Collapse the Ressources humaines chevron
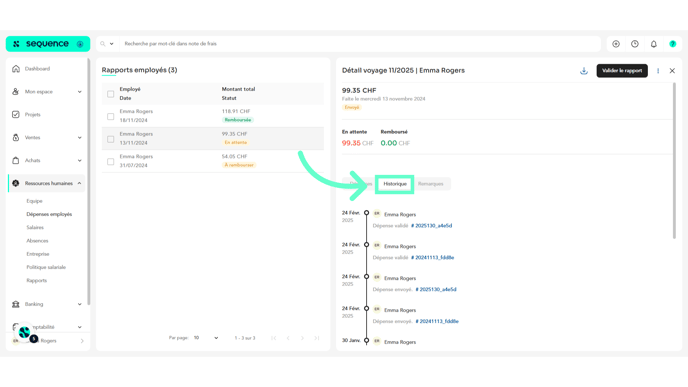 [79, 183]
